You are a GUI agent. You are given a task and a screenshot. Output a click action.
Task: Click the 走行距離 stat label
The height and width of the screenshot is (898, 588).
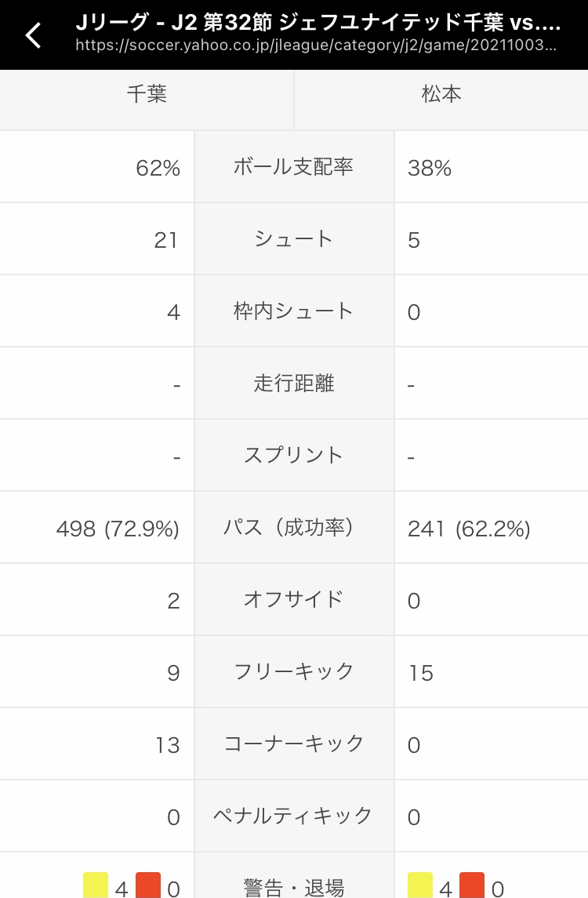tap(294, 384)
